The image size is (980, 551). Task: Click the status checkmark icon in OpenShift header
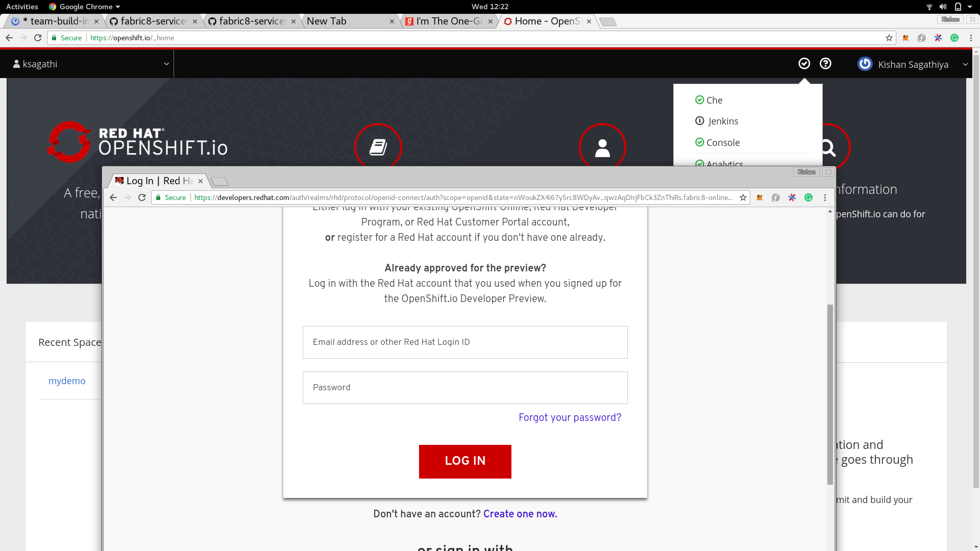pos(804,63)
